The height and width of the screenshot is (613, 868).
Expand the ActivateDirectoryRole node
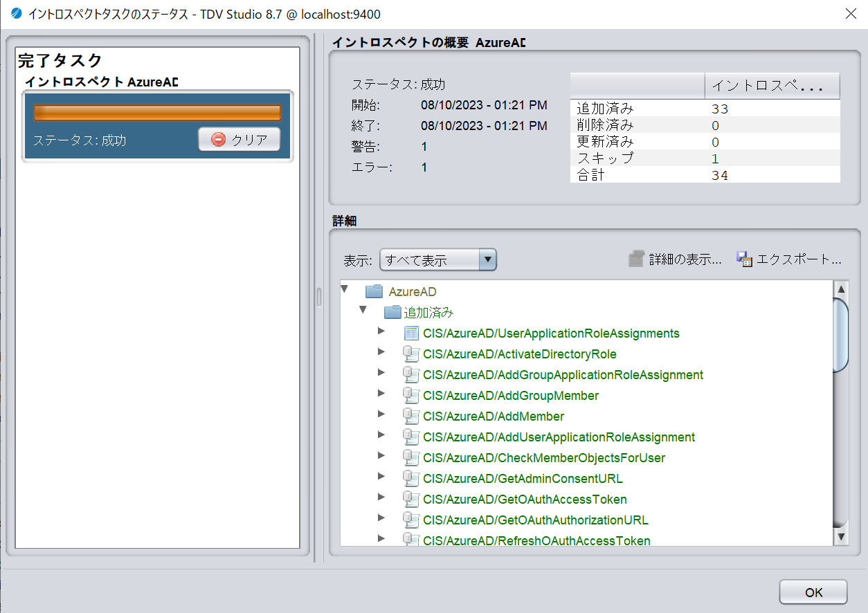point(381,351)
